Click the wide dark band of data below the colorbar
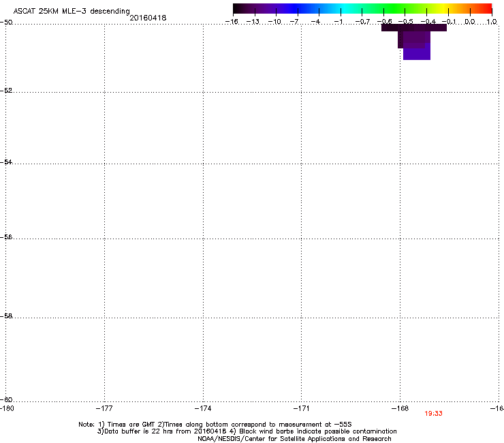504x443 pixels. (414, 28)
